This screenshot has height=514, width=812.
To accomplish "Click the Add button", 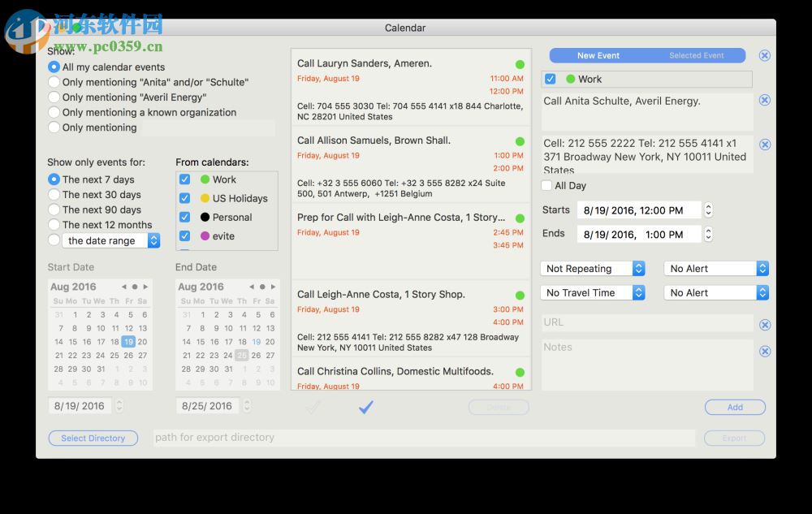I will [734, 407].
